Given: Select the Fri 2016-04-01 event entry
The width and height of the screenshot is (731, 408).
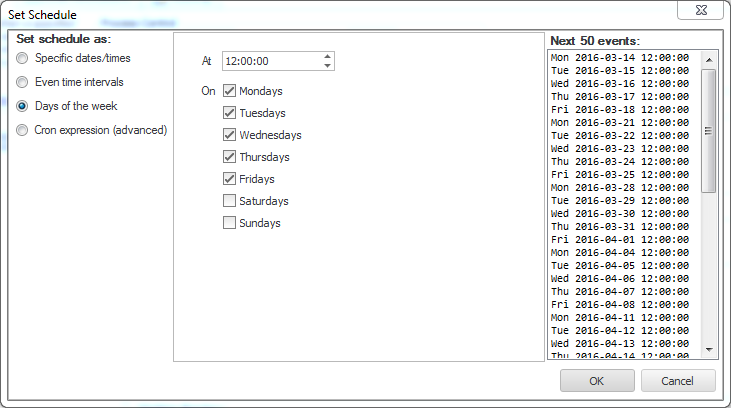Looking at the screenshot, I should point(619,240).
